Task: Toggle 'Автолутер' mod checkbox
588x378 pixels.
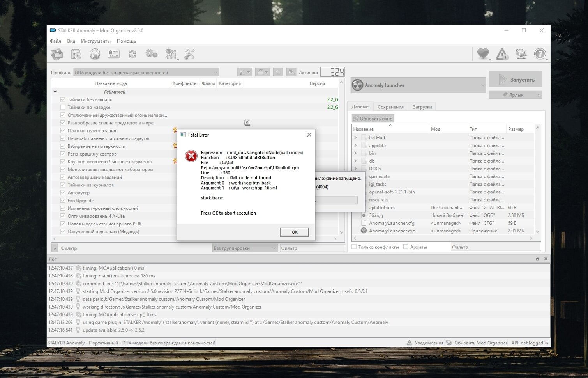Action: coord(63,193)
